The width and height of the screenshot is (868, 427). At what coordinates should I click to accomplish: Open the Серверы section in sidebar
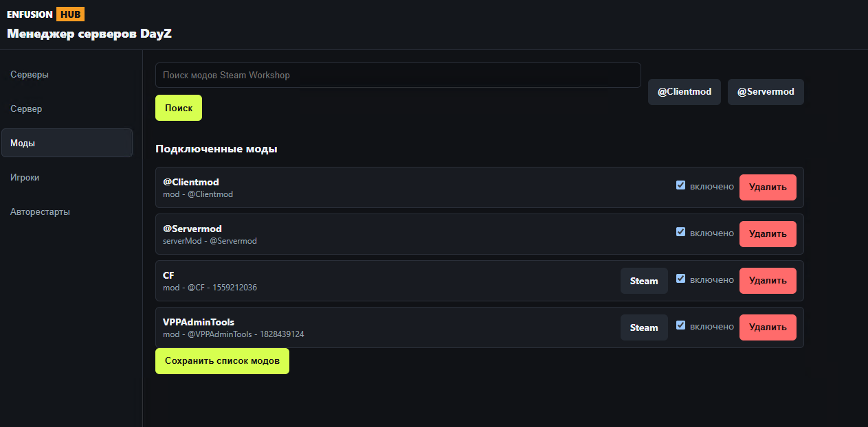coord(67,74)
